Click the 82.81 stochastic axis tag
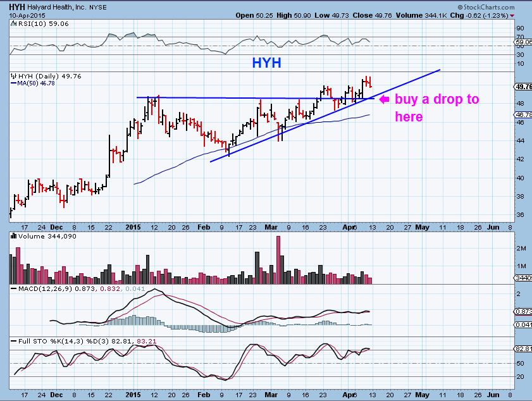 (x=523, y=349)
